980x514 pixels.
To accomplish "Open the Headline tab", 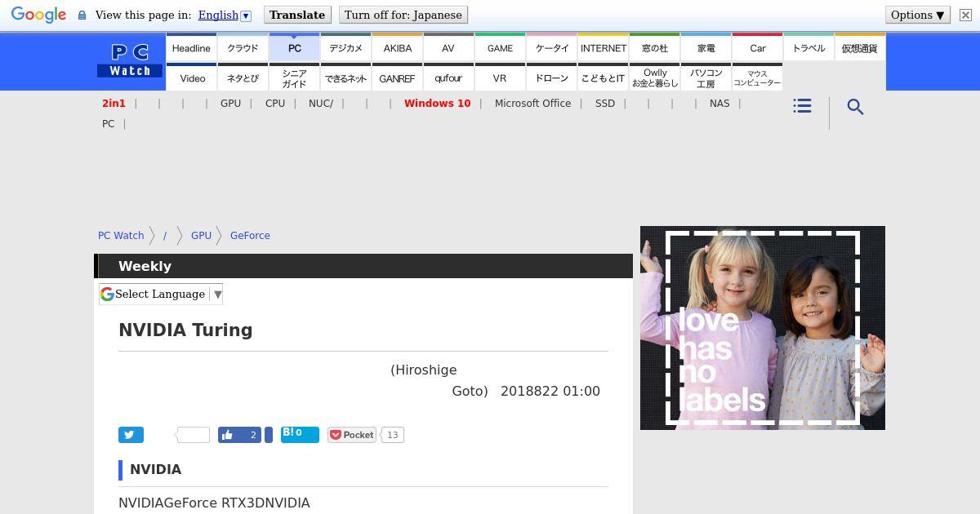I will tap(191, 47).
